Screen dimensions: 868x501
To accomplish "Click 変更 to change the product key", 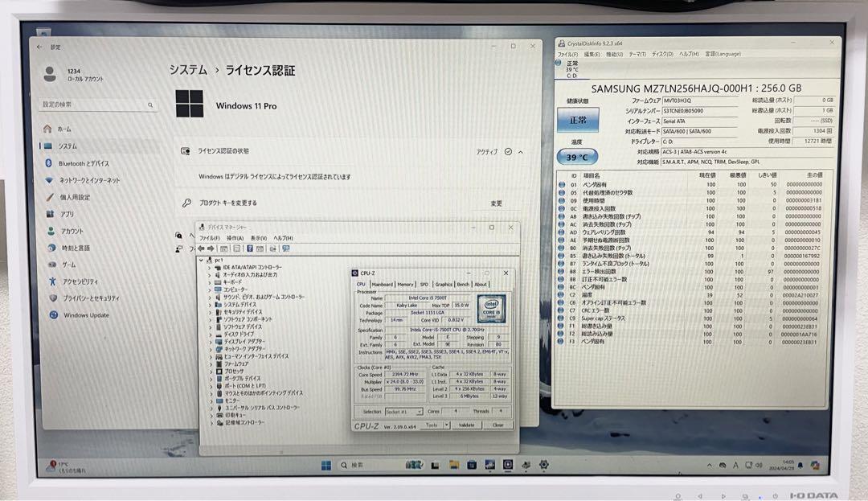I will pyautogui.click(x=496, y=203).
